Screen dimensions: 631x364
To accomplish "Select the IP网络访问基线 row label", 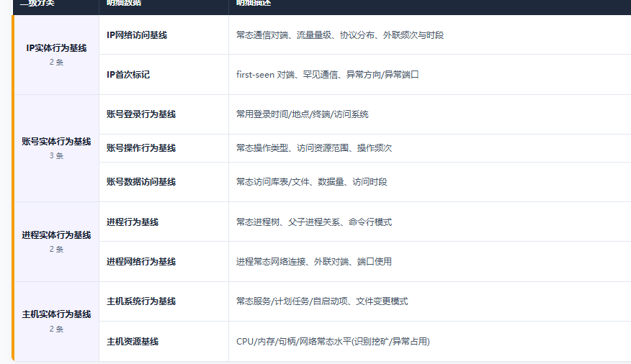I will tap(137, 35).
